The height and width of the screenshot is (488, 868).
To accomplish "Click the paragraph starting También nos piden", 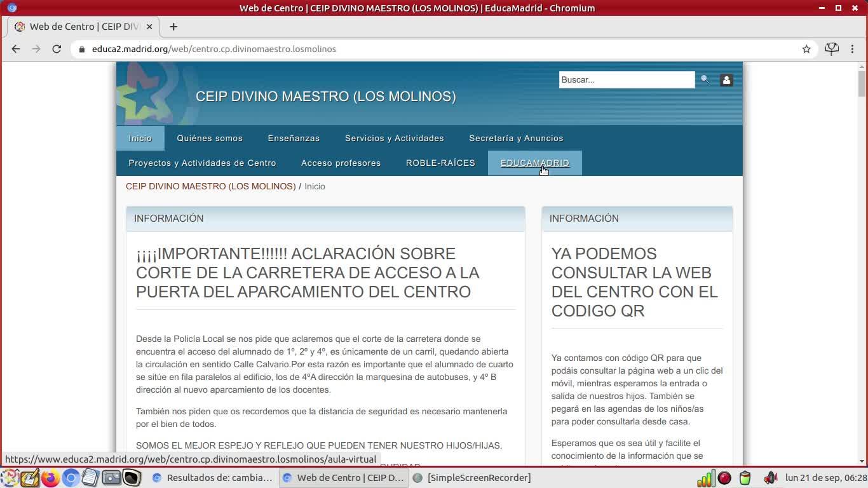I will [x=322, y=417].
